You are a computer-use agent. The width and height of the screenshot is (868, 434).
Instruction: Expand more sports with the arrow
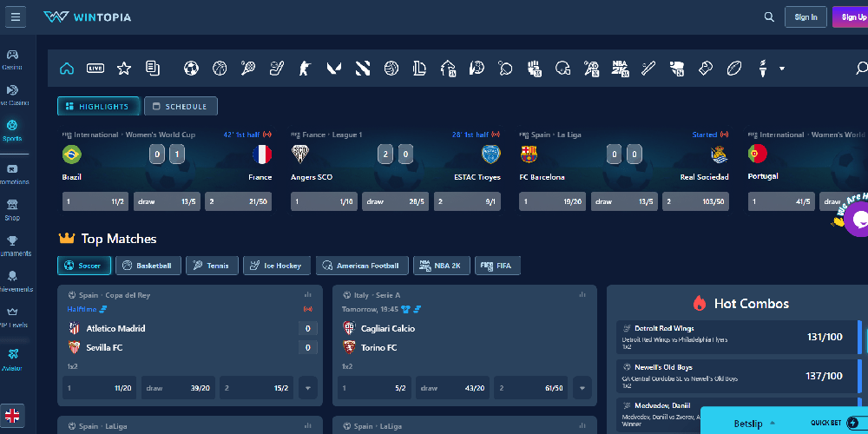click(782, 68)
